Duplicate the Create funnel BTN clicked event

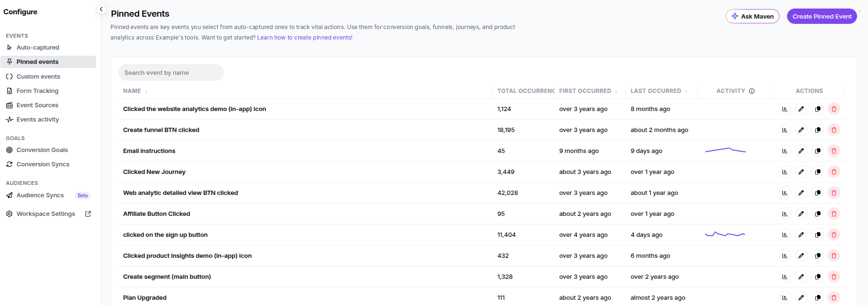pos(818,130)
